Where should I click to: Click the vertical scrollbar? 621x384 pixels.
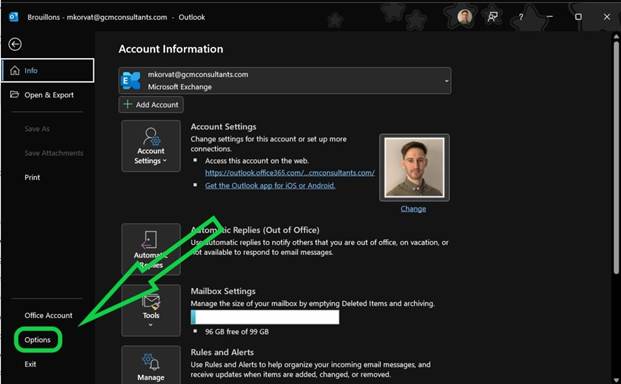point(616,158)
